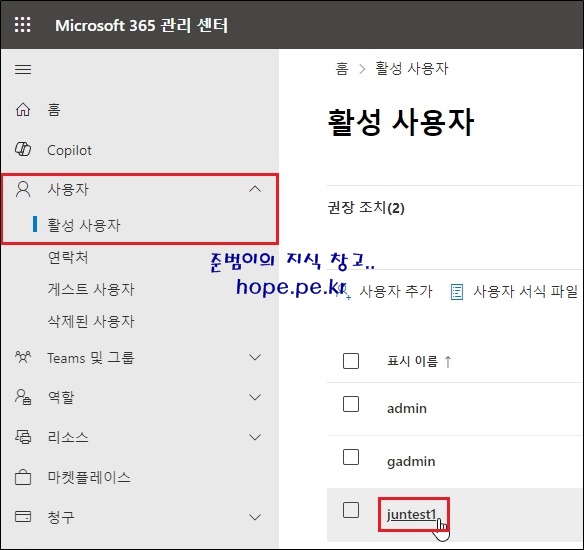Check the box for gadmin user
The width and height of the screenshot is (584, 550).
click(x=350, y=457)
